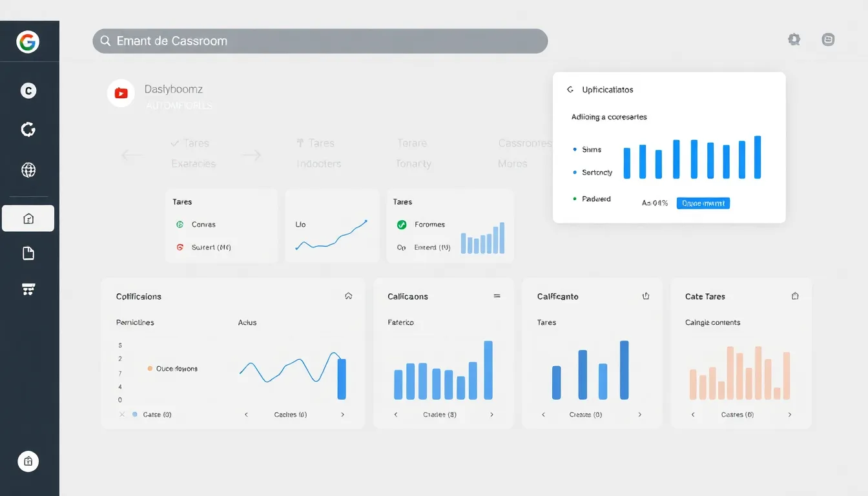Open the notifications bell icon in the header

tap(794, 39)
